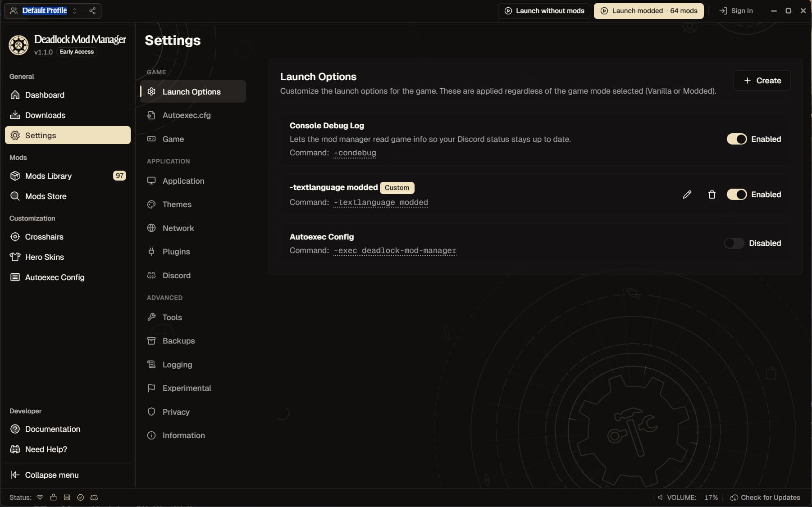Click Sign In
This screenshot has height=507, width=812.
(736, 11)
